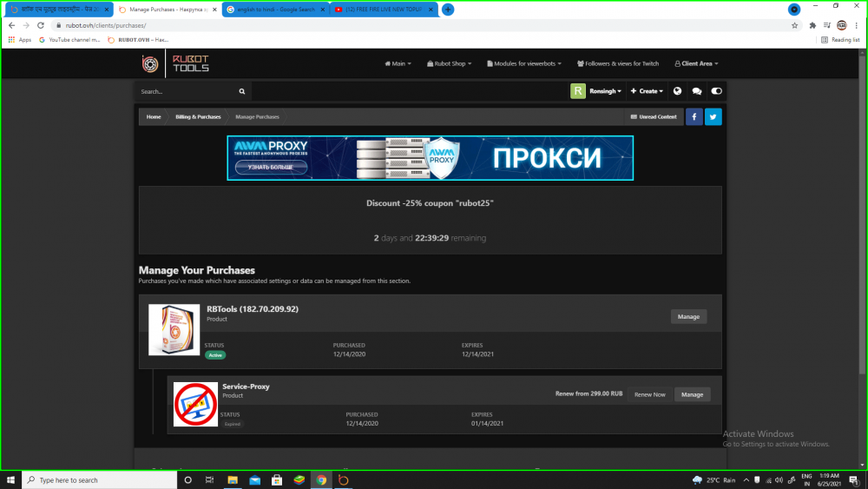
Task: Open the Create dropdown menu
Action: (647, 91)
